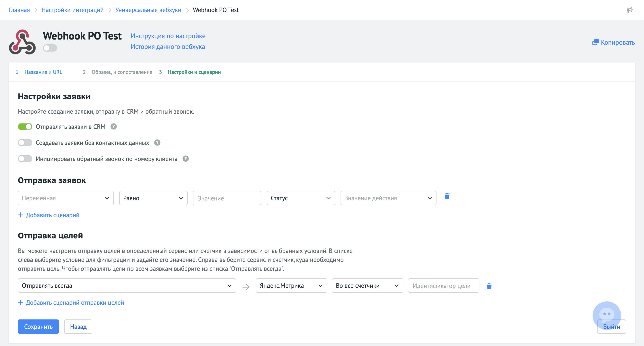Click the megaphone announcements icon

pos(629,10)
